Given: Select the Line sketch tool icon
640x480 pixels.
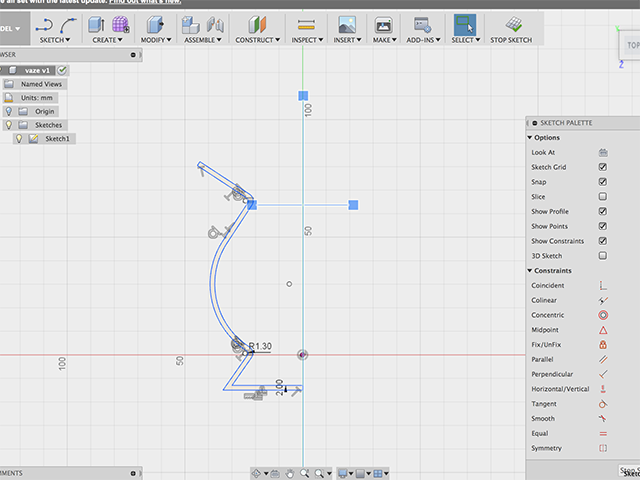Looking at the screenshot, I should [x=44, y=25].
